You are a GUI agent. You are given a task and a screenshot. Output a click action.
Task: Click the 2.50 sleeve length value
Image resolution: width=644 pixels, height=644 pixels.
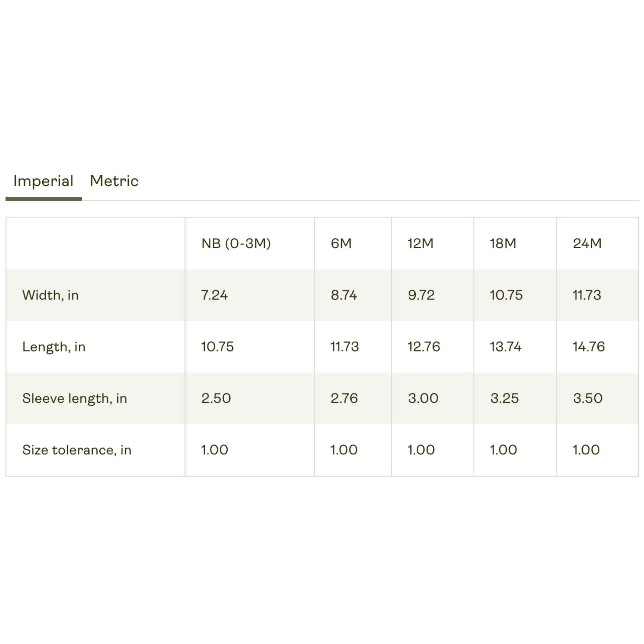(216, 398)
